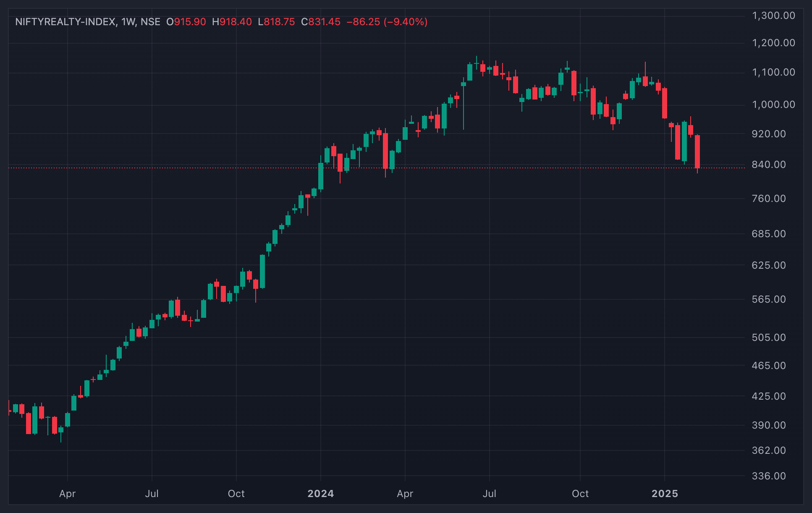The height and width of the screenshot is (513, 812).
Task: Click the 625.00 price scale label
Action: [769, 265]
